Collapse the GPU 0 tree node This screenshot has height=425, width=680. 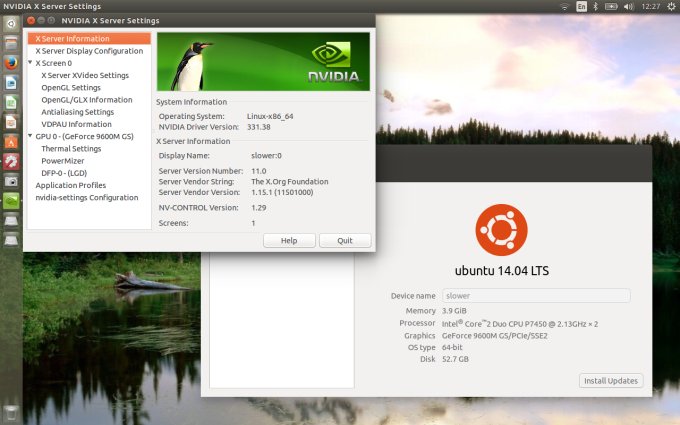coord(30,136)
